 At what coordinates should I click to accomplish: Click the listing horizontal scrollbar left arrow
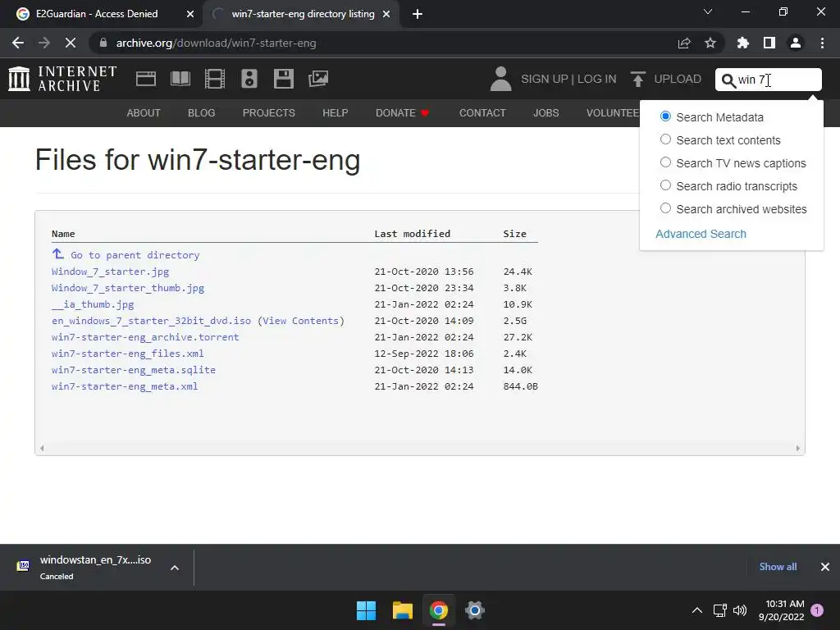pyautogui.click(x=42, y=449)
